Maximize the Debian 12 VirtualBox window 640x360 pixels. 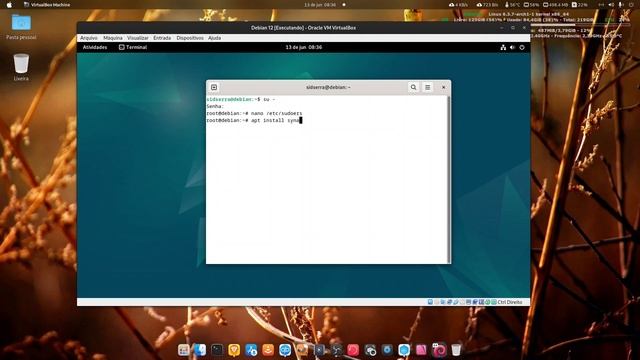513,28
